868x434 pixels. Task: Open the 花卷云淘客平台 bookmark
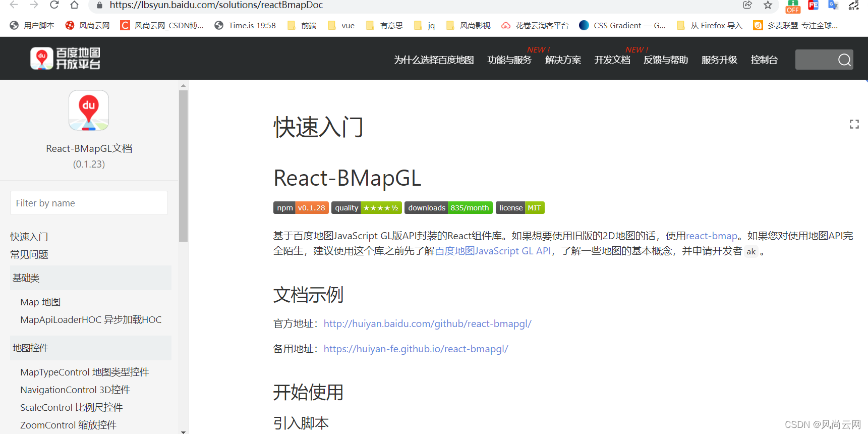tap(535, 25)
